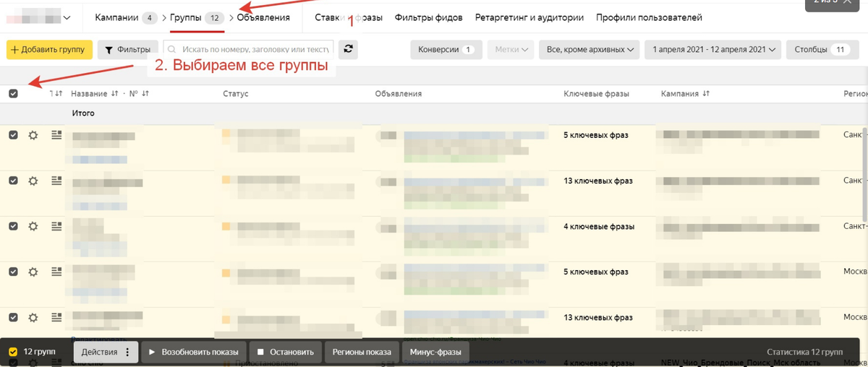Open the Фильтры button
The height and width of the screenshot is (367, 868).
127,49
